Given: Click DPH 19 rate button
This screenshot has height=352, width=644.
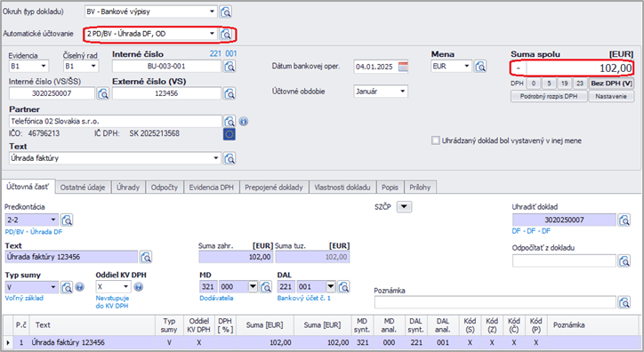Looking at the screenshot, I should point(564,84).
